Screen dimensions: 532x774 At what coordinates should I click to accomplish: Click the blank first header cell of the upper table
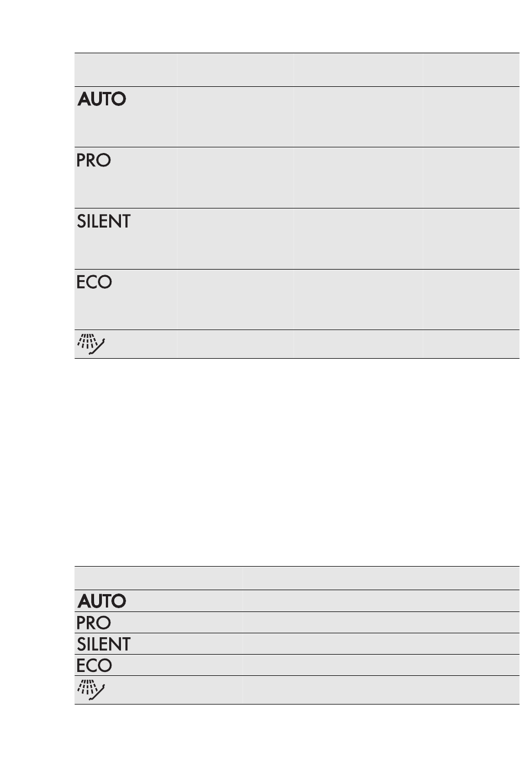click(126, 70)
